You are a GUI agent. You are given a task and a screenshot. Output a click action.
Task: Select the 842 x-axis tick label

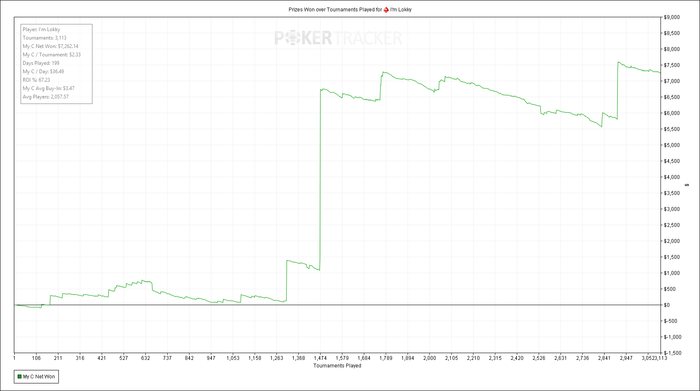[x=189, y=358]
